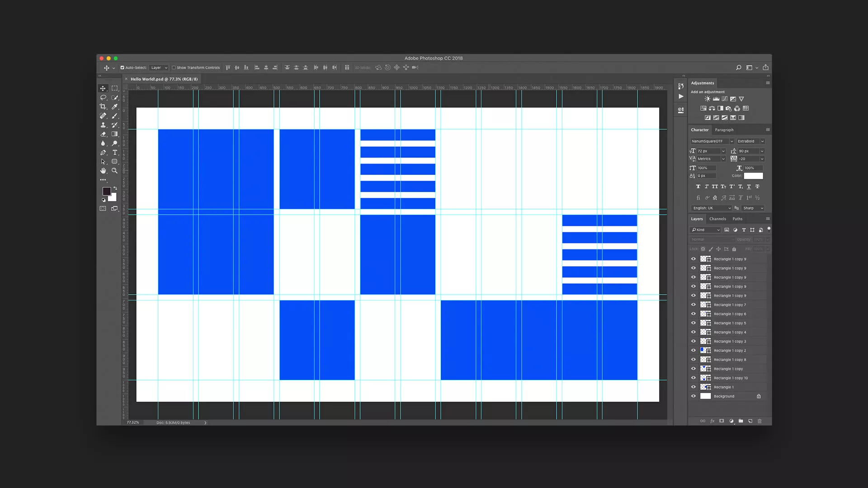
Task: Open the Auto-Select Layer dropdown
Action: pos(159,68)
